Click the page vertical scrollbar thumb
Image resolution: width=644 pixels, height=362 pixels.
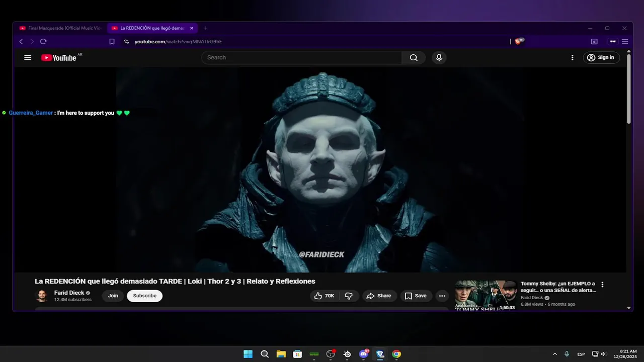point(628,89)
